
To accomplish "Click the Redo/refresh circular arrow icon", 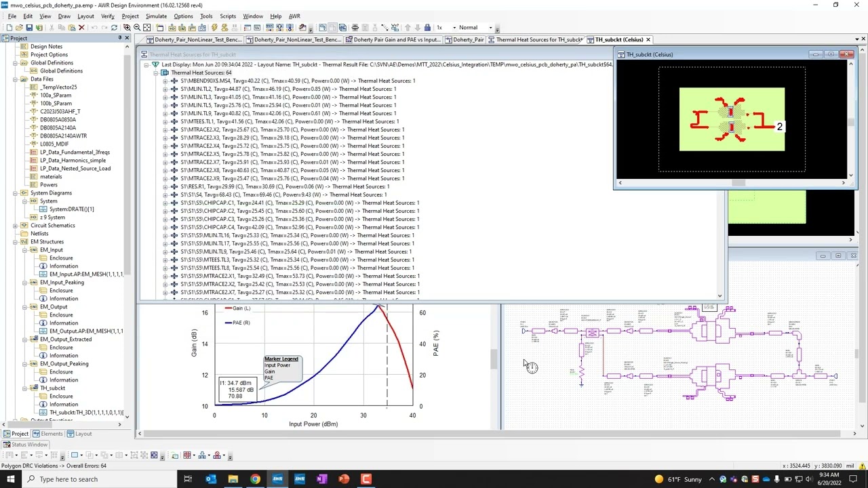I will click(114, 28).
